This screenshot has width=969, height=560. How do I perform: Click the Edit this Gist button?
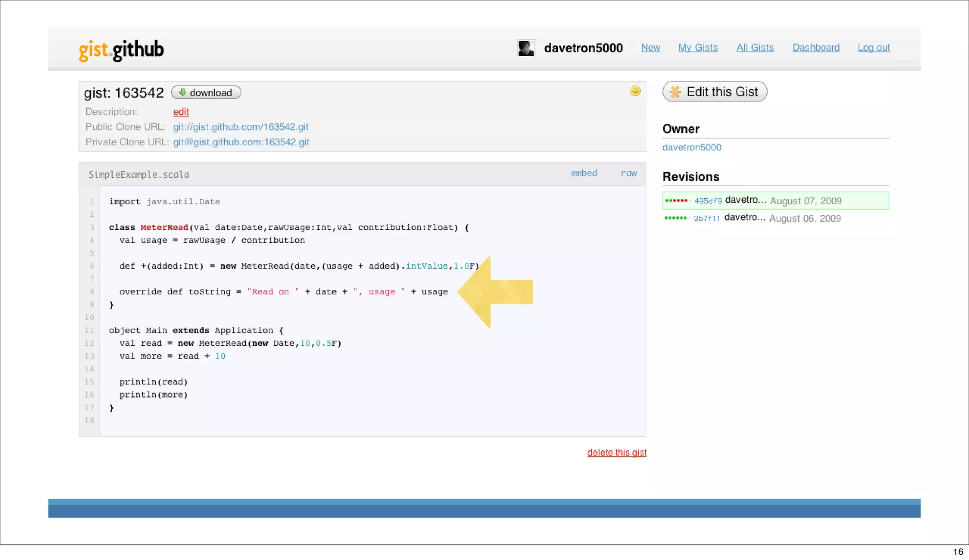[715, 92]
